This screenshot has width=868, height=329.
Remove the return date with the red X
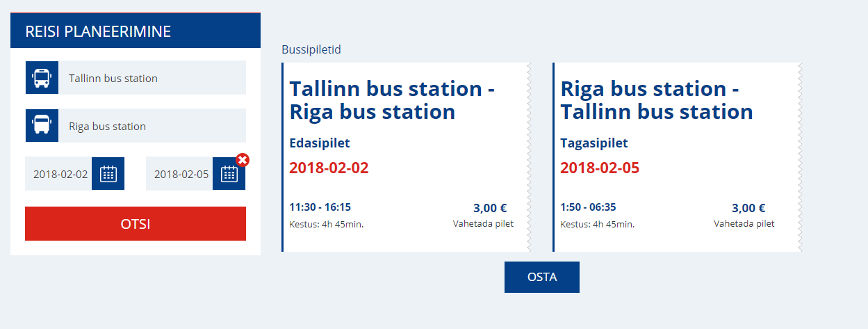click(243, 160)
